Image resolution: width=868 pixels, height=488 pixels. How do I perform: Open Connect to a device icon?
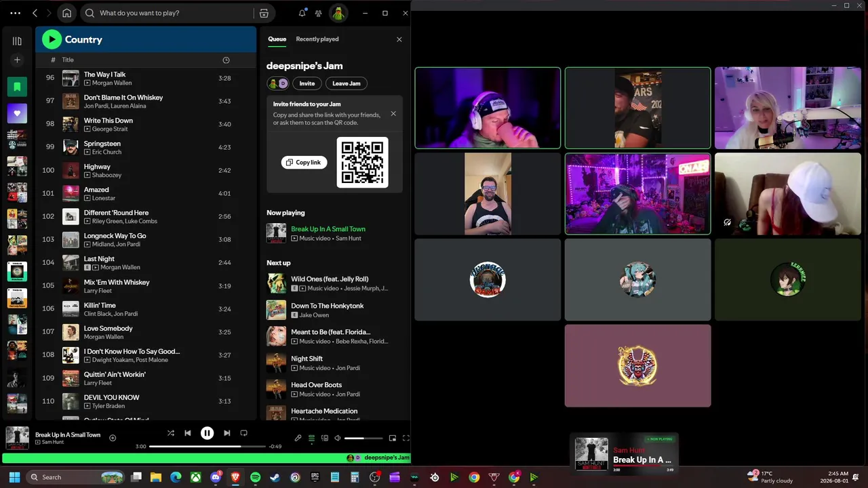click(x=325, y=438)
